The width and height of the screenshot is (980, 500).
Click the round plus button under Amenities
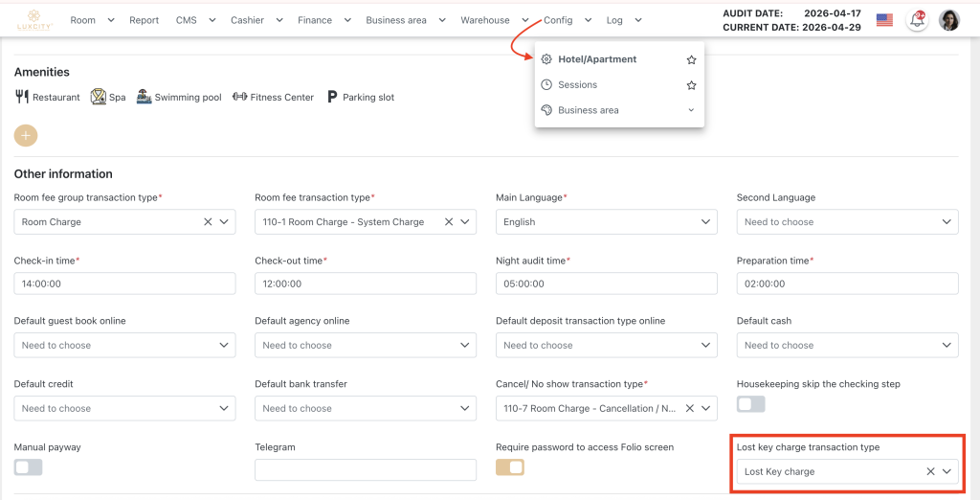click(x=26, y=135)
